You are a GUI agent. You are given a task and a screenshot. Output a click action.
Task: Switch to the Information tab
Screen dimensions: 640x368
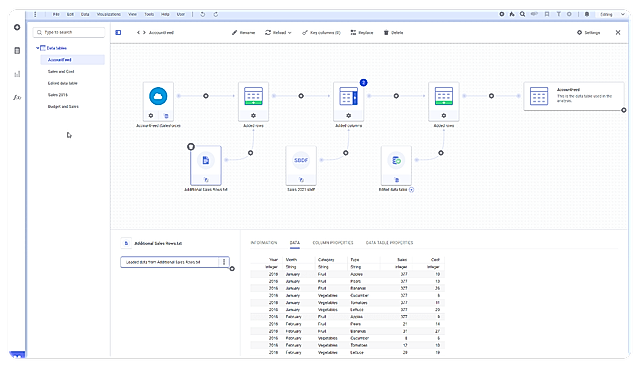tap(264, 243)
